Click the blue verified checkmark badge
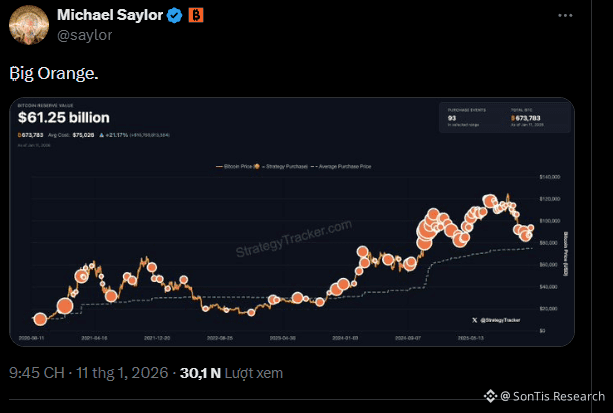 tap(174, 15)
